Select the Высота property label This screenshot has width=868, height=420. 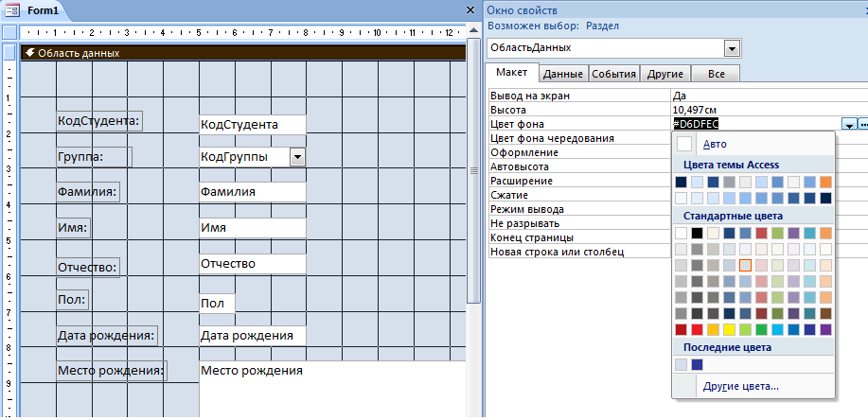[579, 110]
